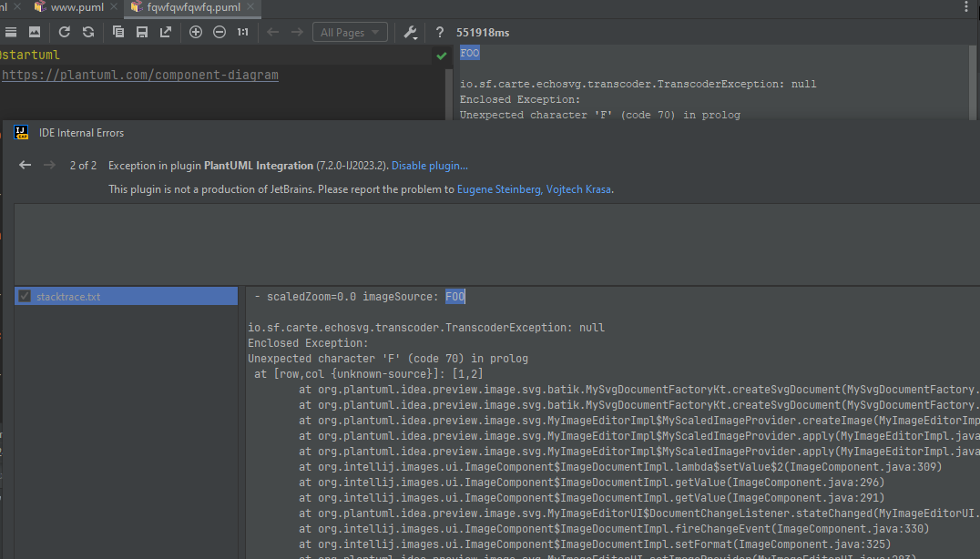Open the plantuml.com component-diagram link
Screen dimensions: 980x559
(140, 75)
